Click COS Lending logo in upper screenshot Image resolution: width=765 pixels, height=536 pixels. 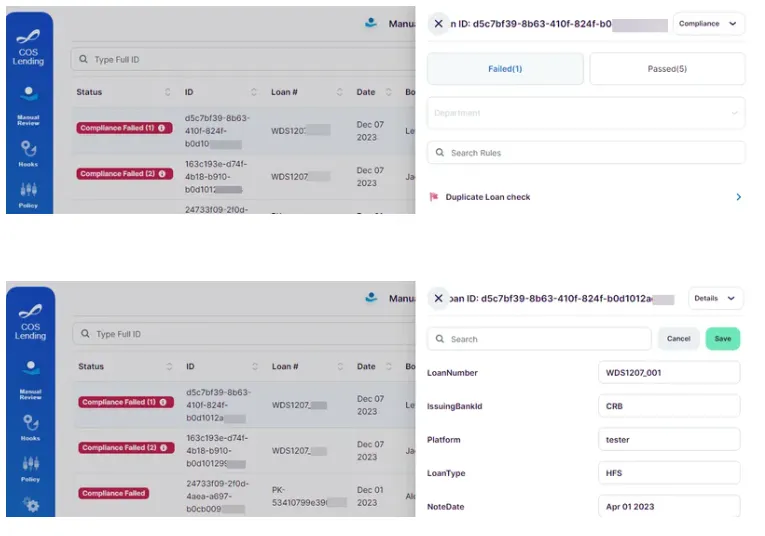coord(28,47)
